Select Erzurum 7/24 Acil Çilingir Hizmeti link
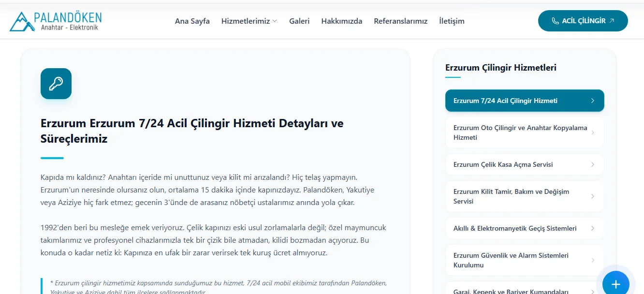This screenshot has height=294, width=644. pyautogui.click(x=525, y=101)
